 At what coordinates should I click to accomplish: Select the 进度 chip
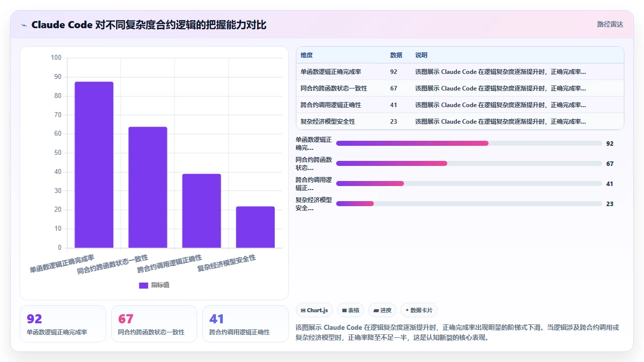tap(382, 310)
